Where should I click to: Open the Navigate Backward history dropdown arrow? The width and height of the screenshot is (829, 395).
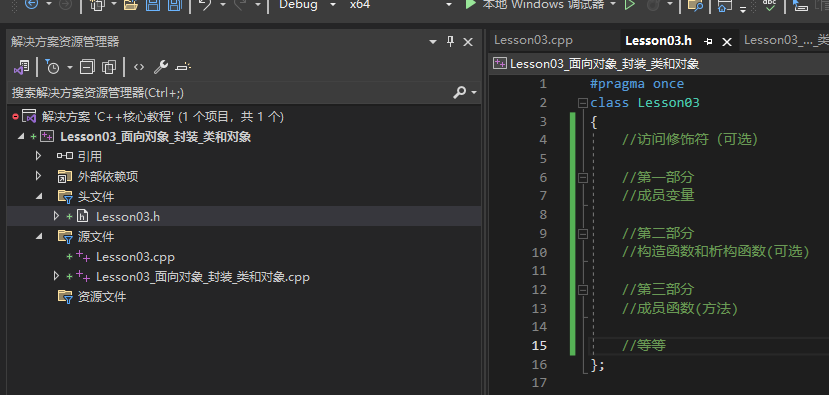[x=49, y=5]
